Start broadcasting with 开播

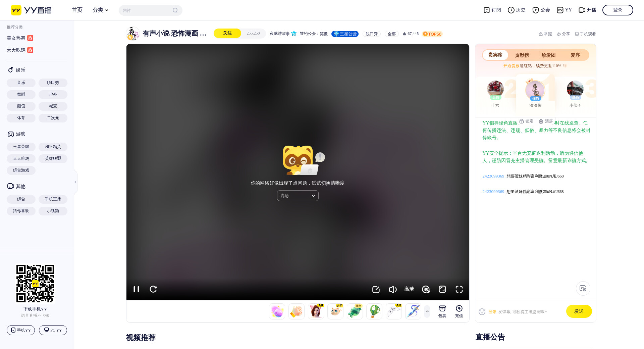point(587,10)
